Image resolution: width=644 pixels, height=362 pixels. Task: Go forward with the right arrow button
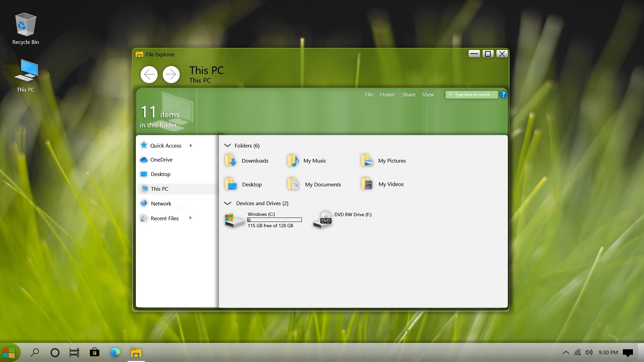[171, 74]
